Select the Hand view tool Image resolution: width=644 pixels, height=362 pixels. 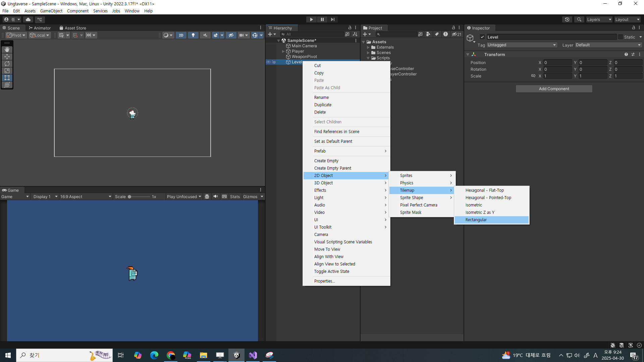click(7, 50)
